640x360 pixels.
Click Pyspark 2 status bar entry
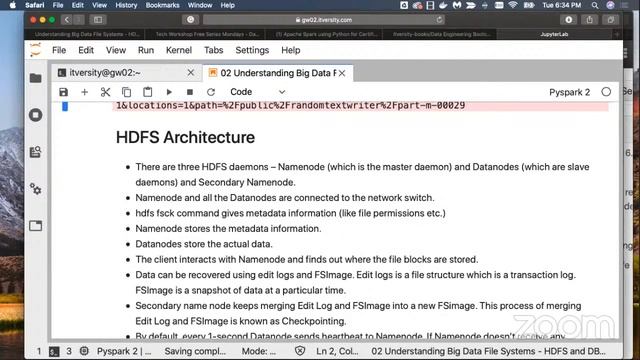[x=124, y=351]
